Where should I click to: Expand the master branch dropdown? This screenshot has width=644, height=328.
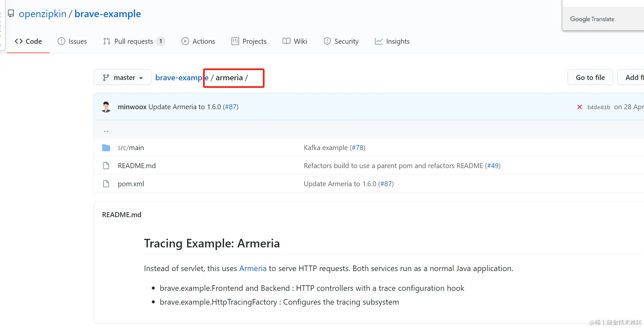coord(123,77)
